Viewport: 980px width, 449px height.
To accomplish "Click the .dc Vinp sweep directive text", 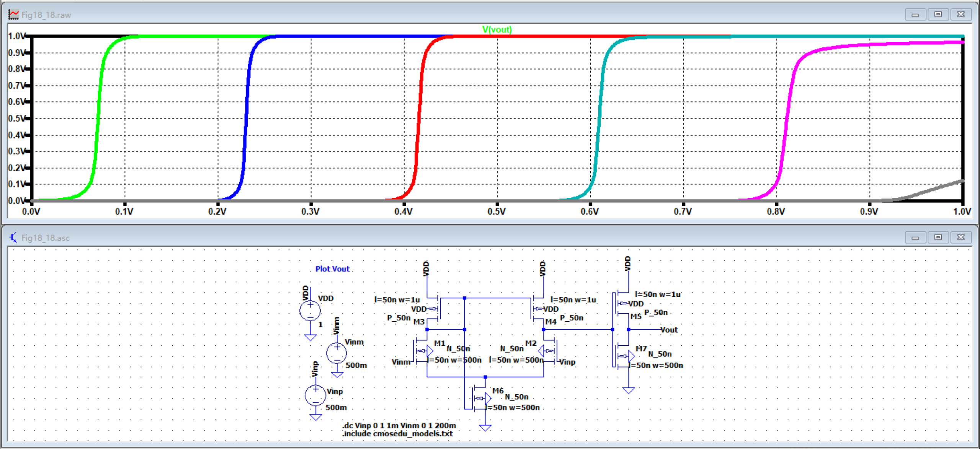I will [x=398, y=426].
